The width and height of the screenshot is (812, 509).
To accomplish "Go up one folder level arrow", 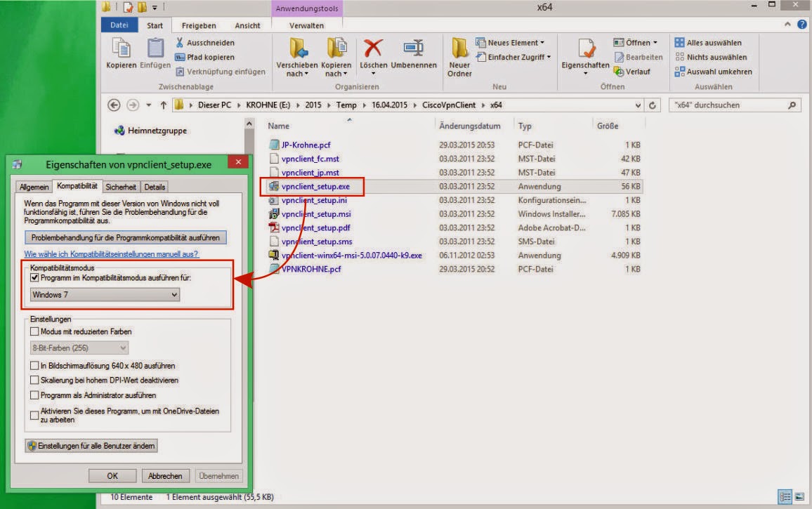I will tap(163, 105).
